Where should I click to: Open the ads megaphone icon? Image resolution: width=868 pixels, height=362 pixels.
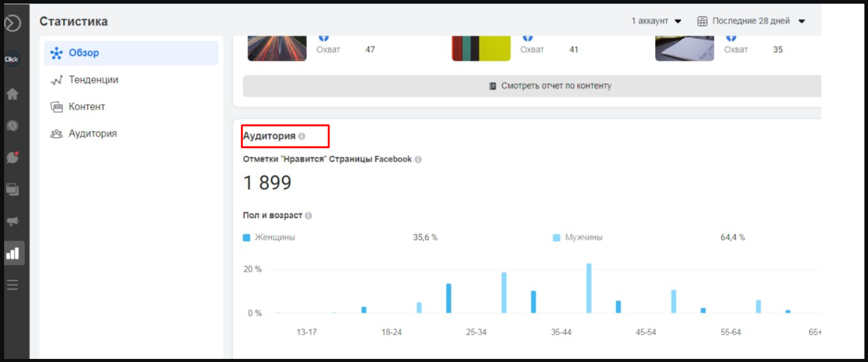12,221
